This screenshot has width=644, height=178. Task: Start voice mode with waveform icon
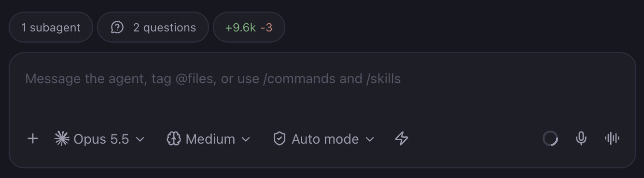612,139
